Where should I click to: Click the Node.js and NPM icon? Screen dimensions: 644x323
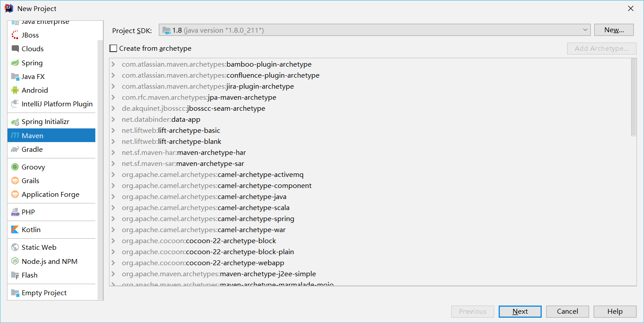(15, 262)
